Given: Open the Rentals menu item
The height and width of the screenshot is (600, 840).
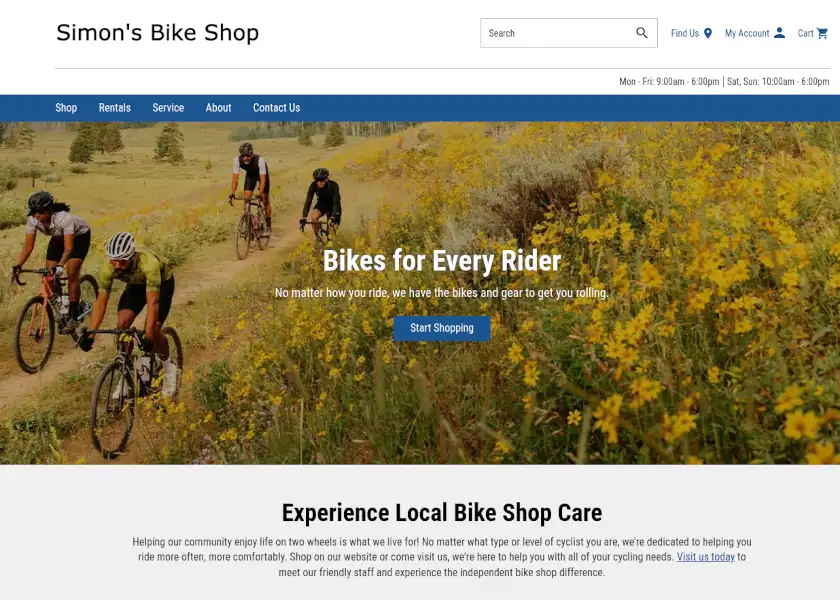Looking at the screenshot, I should [115, 108].
